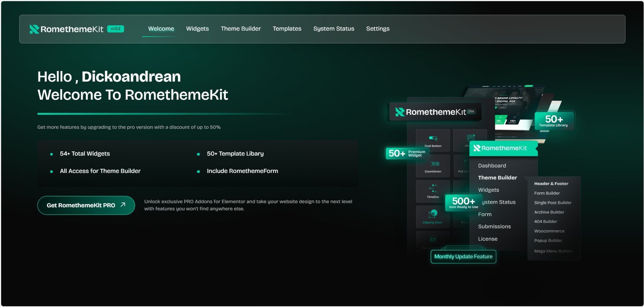The image size is (644, 307).
Task: Select the 'Include RomethemeForm' text
Action: pyautogui.click(x=243, y=171)
